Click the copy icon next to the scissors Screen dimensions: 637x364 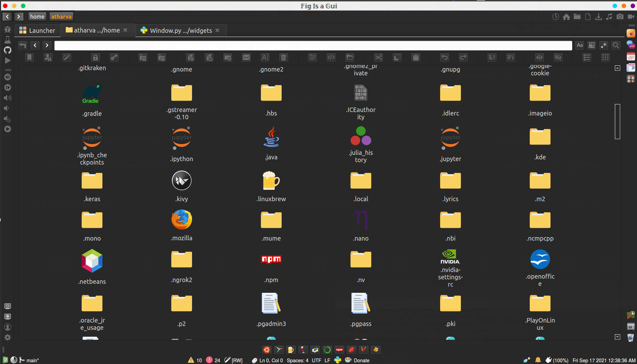click(x=397, y=57)
